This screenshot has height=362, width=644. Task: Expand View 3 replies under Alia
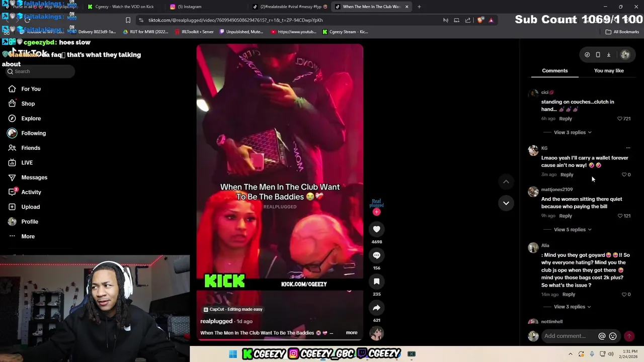(x=573, y=307)
